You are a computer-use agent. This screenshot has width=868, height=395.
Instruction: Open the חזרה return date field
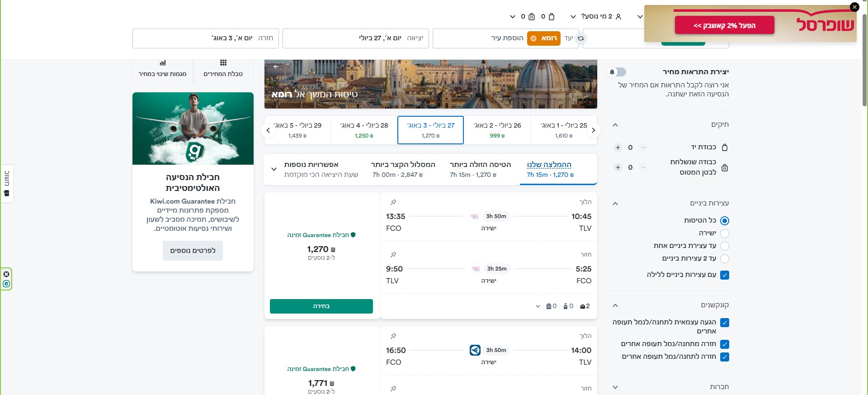tap(206, 38)
